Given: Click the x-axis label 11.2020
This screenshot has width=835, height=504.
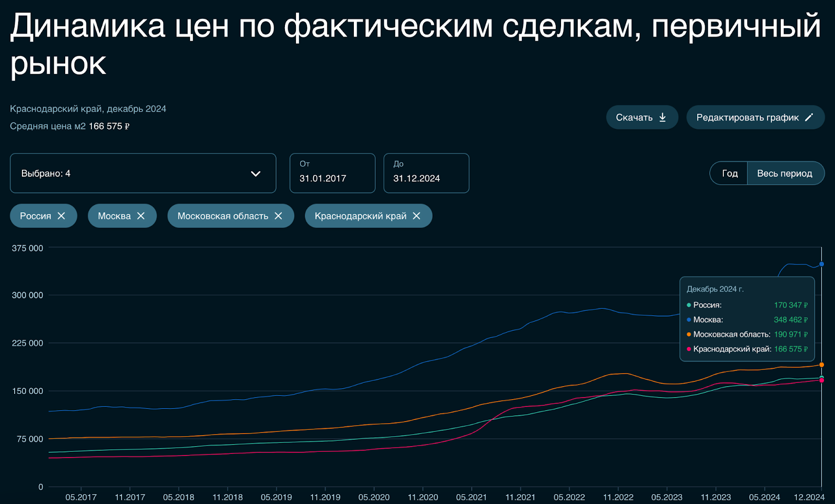Looking at the screenshot, I should point(423,497).
